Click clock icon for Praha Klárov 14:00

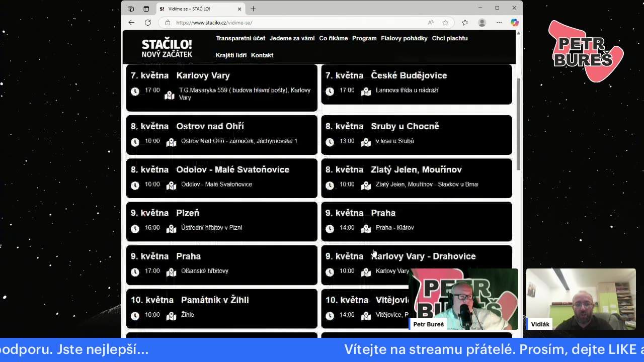tap(330, 229)
